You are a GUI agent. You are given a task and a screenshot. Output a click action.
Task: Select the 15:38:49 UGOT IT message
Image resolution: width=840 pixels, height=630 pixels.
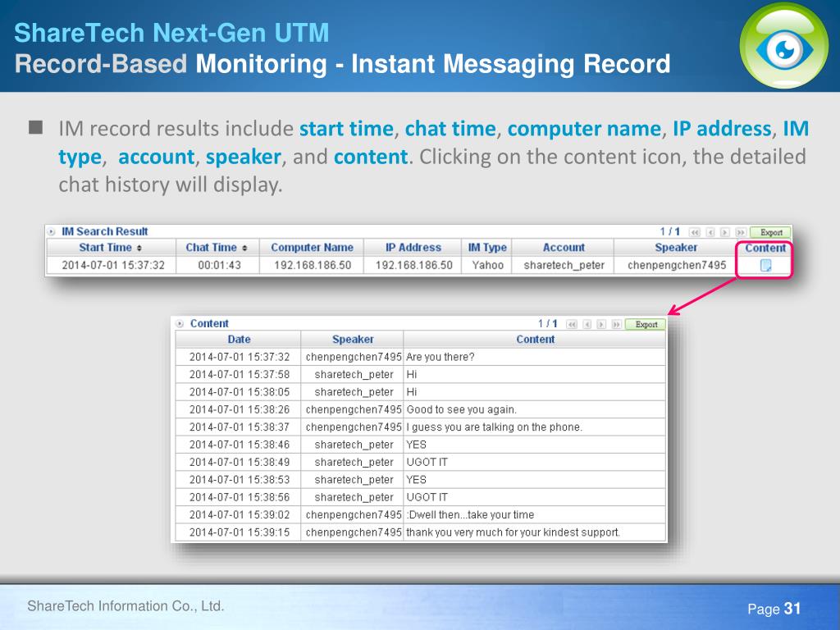[427, 463]
